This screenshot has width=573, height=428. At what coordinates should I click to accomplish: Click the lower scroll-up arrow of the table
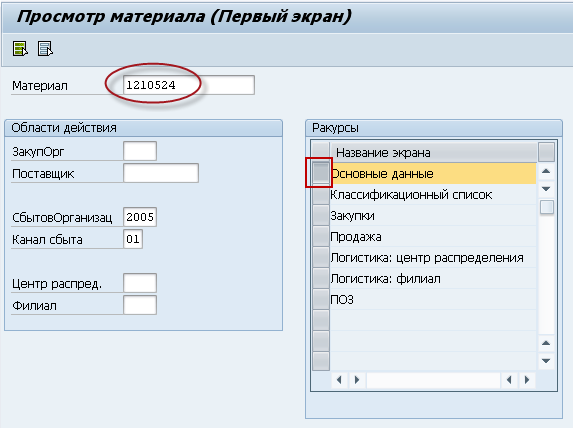546,343
